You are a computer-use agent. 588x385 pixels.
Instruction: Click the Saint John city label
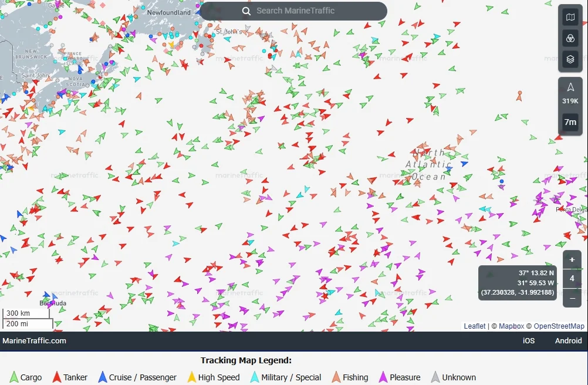tap(35, 75)
